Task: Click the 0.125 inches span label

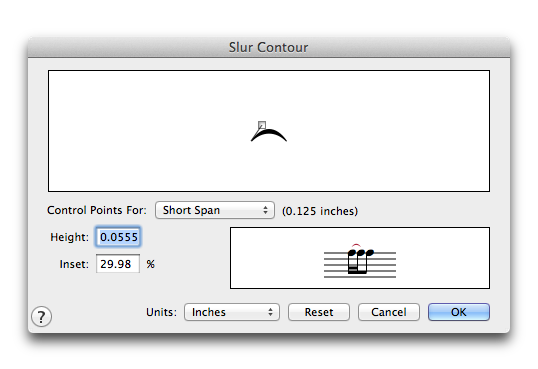Action: (320, 211)
